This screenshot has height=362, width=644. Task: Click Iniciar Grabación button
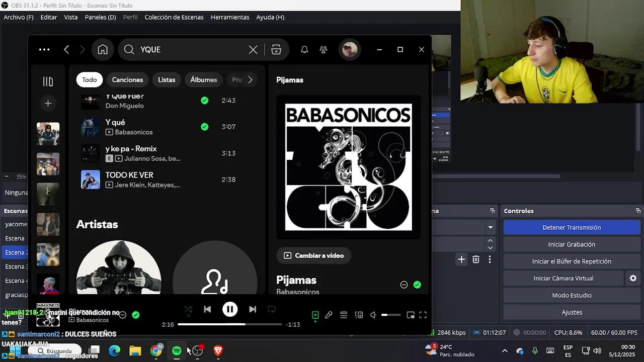click(x=572, y=244)
